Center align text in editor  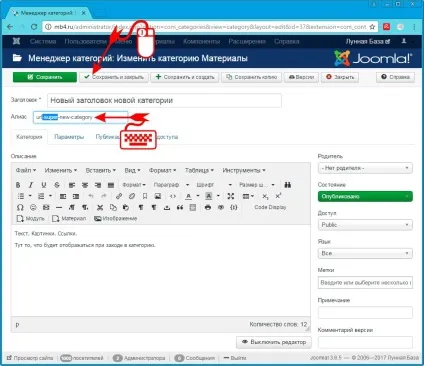coord(85,185)
